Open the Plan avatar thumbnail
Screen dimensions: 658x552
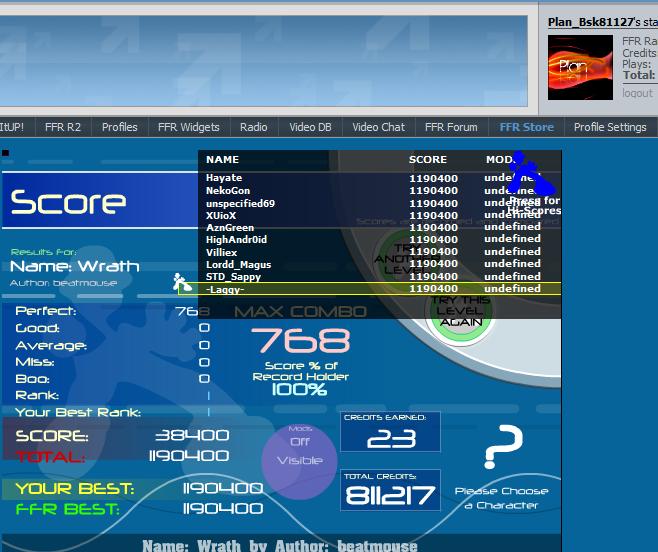(x=580, y=68)
